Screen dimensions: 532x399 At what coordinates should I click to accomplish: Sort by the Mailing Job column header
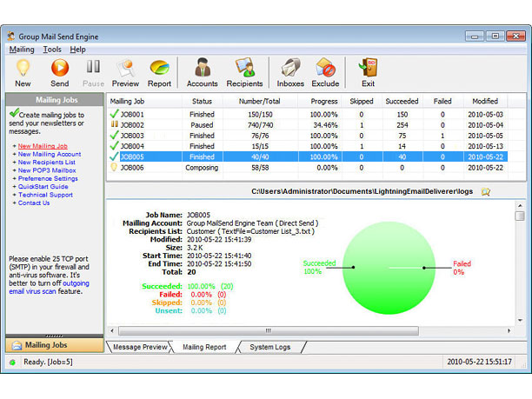[x=144, y=101]
